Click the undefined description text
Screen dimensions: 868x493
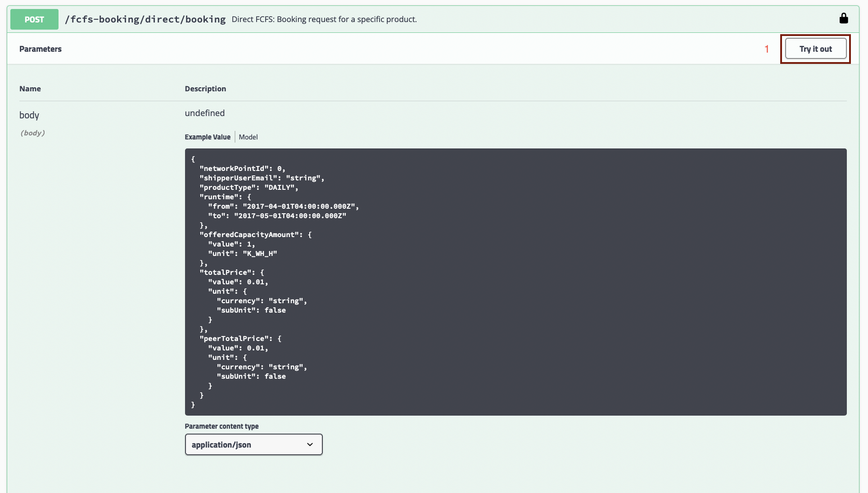204,113
